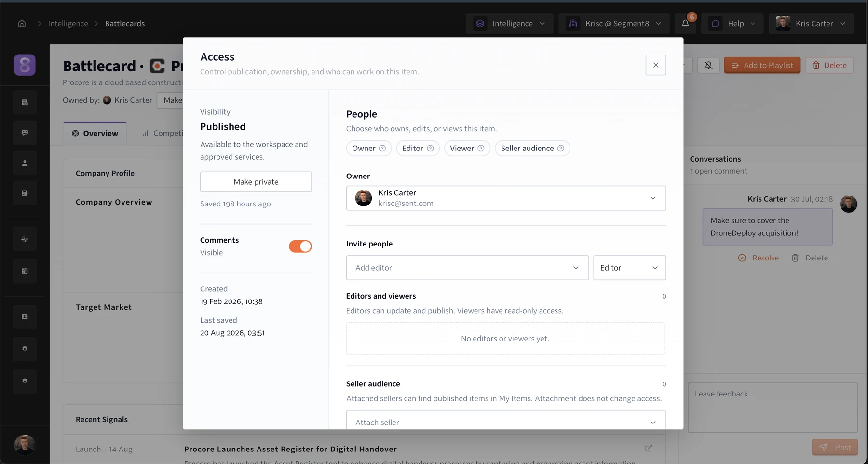Open the Attach seller dropdown
This screenshot has height=464, width=868.
pyautogui.click(x=506, y=420)
